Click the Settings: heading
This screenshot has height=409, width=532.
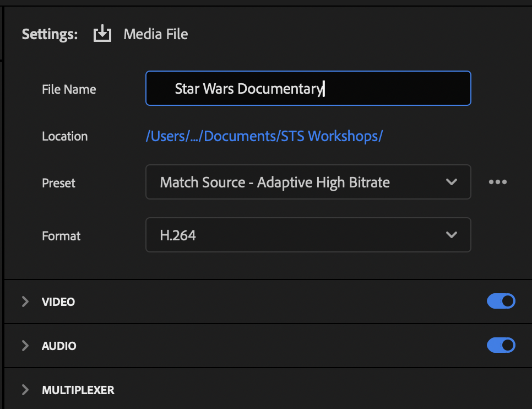click(x=50, y=34)
